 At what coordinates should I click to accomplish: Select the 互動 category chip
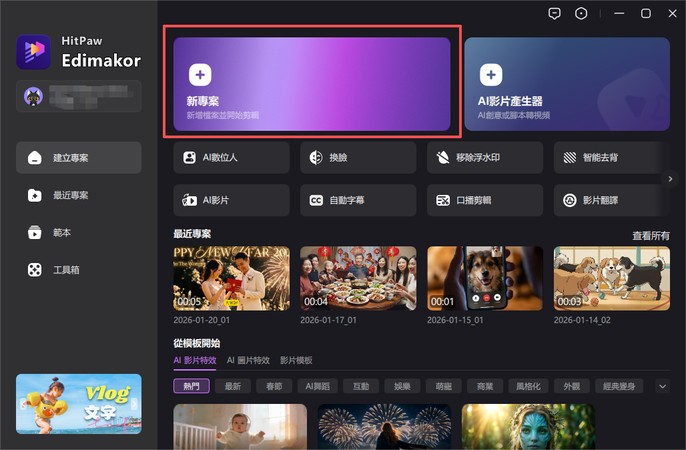click(361, 386)
